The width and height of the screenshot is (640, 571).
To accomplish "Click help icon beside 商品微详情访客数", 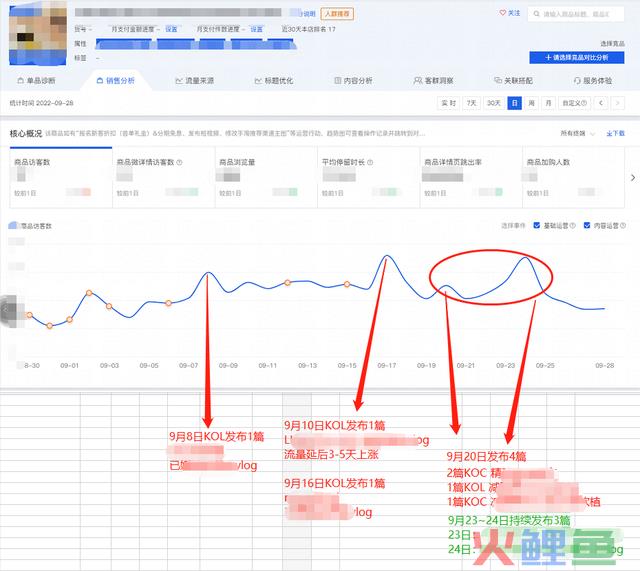I will (179, 162).
